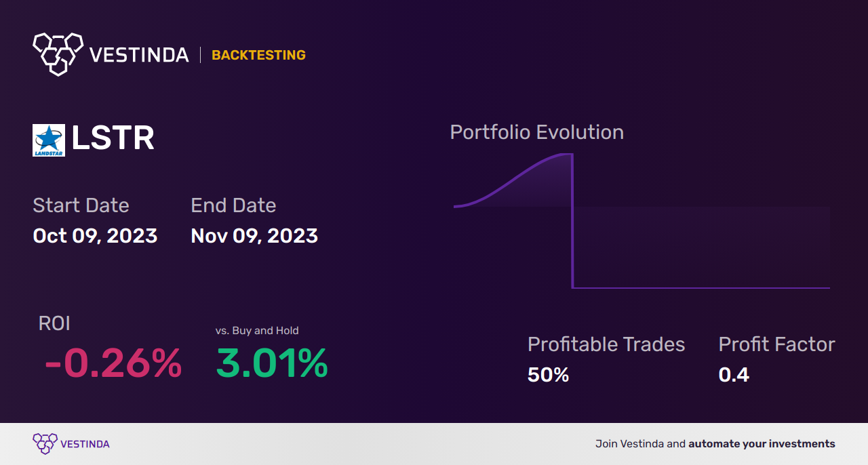
Task: Click the purple portfolio evolution chart line
Action: 573,224
